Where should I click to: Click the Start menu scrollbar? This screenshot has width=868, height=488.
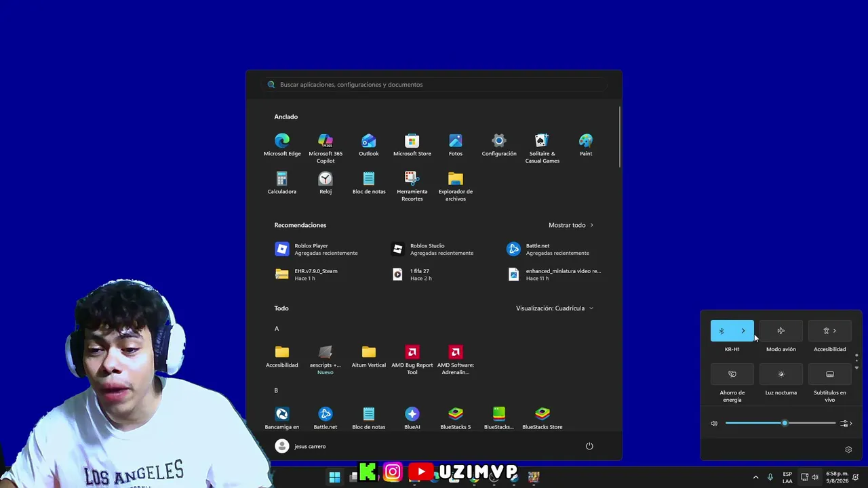pyautogui.click(x=620, y=136)
